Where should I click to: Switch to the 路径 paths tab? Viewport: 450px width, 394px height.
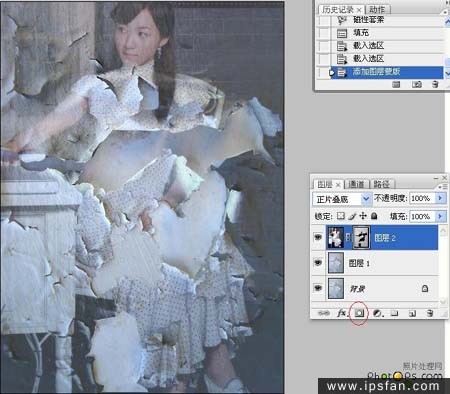click(x=382, y=184)
